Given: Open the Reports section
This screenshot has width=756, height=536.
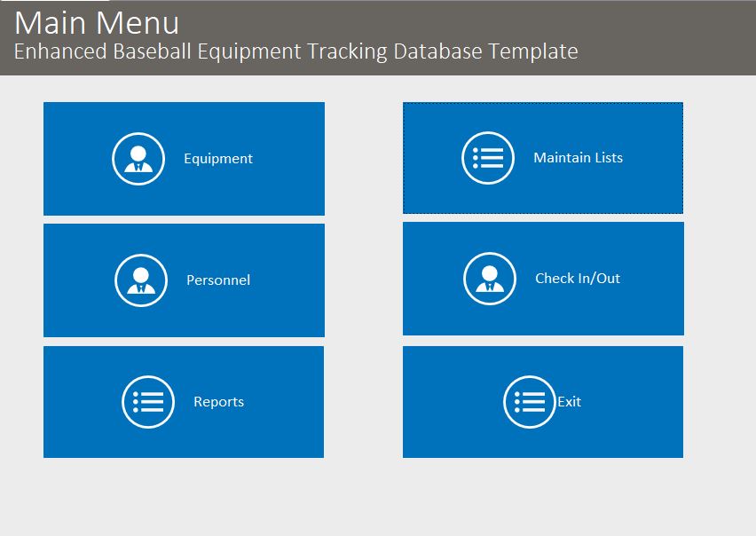Looking at the screenshot, I should [184, 401].
